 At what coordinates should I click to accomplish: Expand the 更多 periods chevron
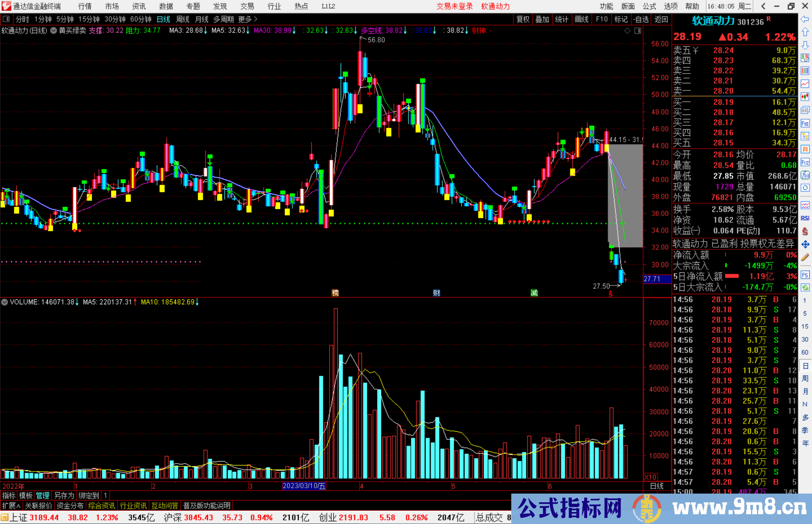[x=256, y=19]
